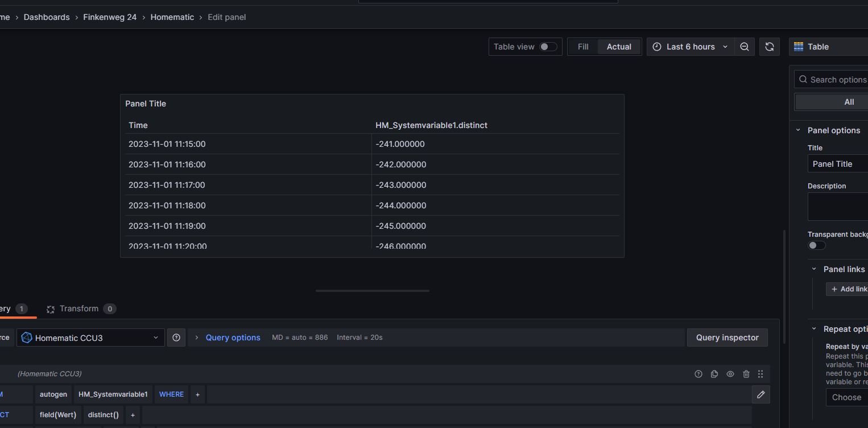The image size is (868, 428).
Task: Open the Homematic CCU3 data source dropdown
Action: click(90, 338)
